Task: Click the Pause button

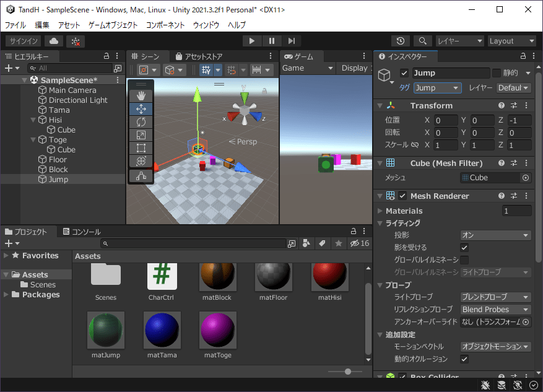Action: (x=271, y=41)
